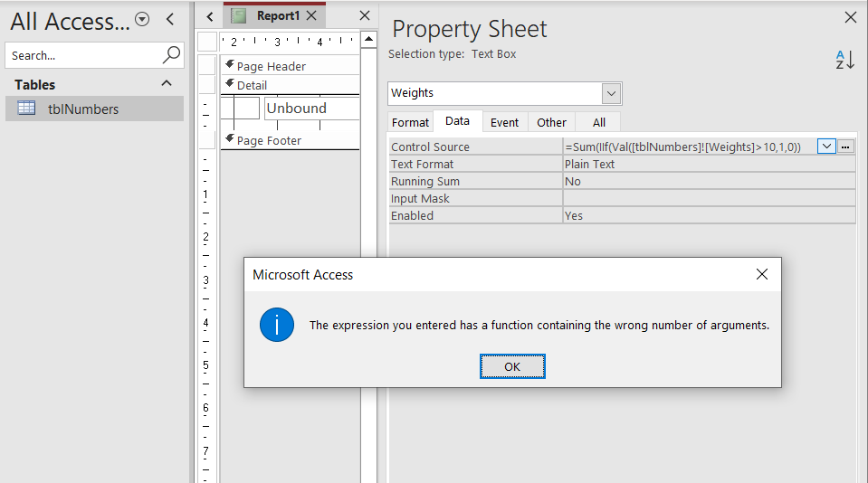The width and height of the screenshot is (868, 483).
Task: Click the sort alphabetically A-Z icon
Action: [844, 61]
